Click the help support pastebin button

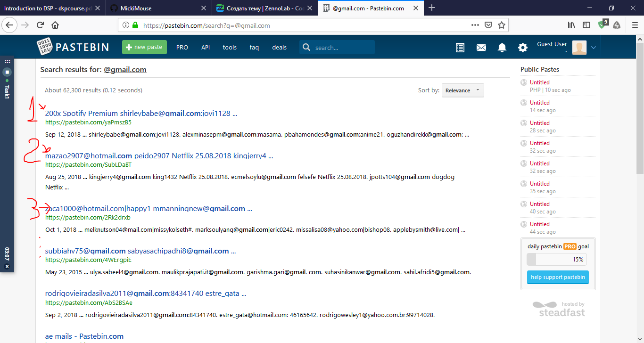(558, 277)
